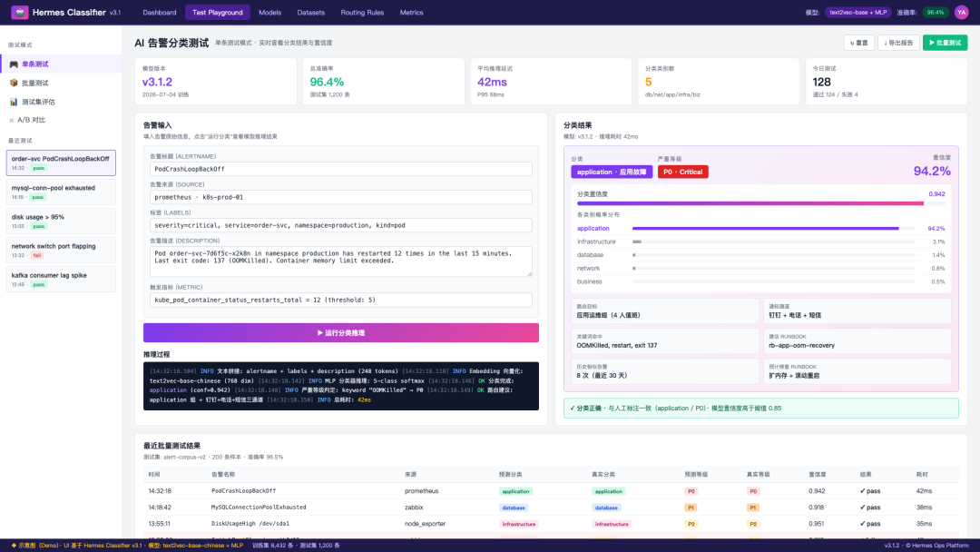Viewport: 980px width, 552px height.
Task: Click the box icon for 批量测试
Action: coord(14,83)
